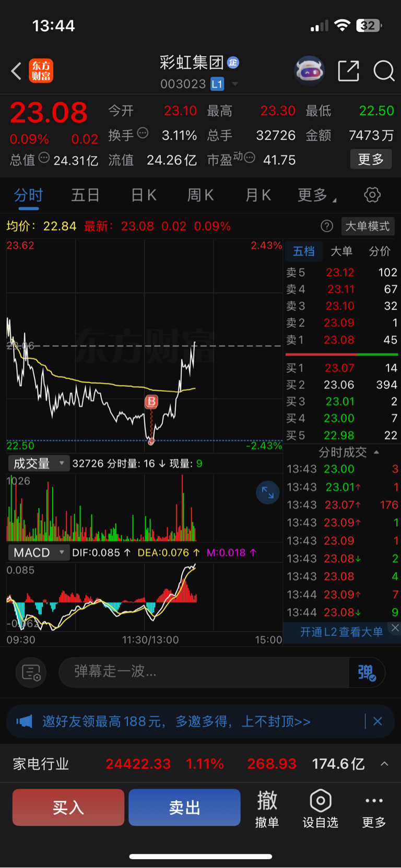Switch to the 周K tab
Viewport: 401px width, 868px height.
pos(200,196)
